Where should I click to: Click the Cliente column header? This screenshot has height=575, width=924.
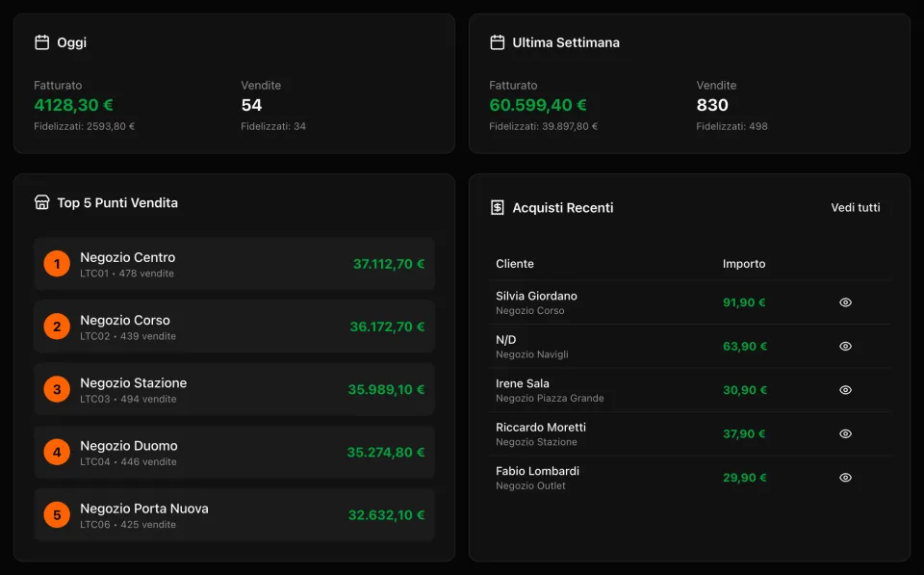515,264
